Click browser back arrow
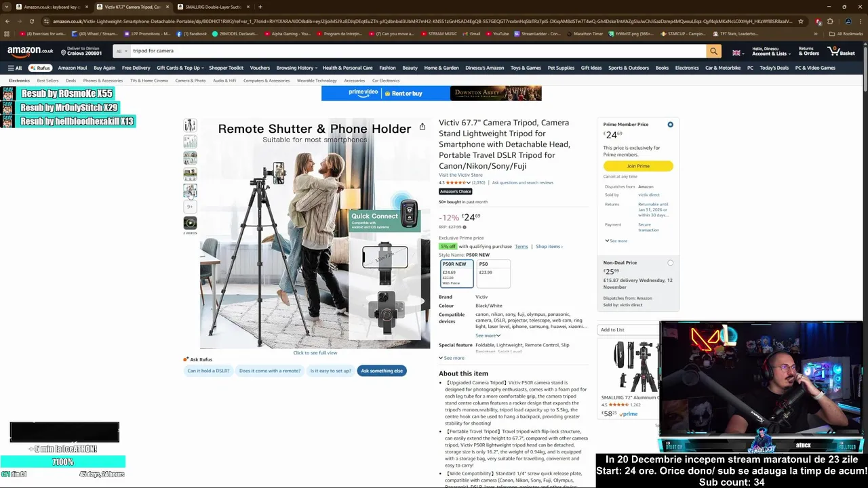Viewport: 868px width, 488px height. point(7,21)
